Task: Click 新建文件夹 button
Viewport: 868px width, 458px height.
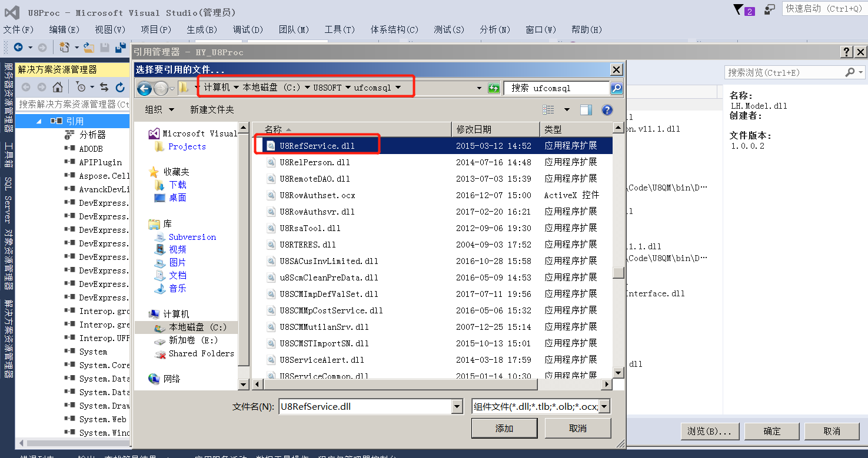Action: 212,110
